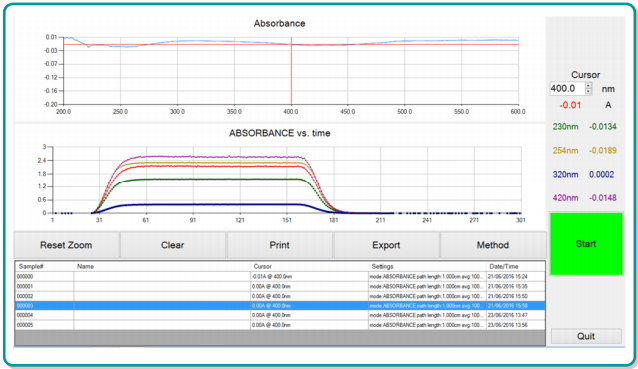Image resolution: width=638 pixels, height=369 pixels.
Task: Start a measurement with the green button
Action: (586, 244)
